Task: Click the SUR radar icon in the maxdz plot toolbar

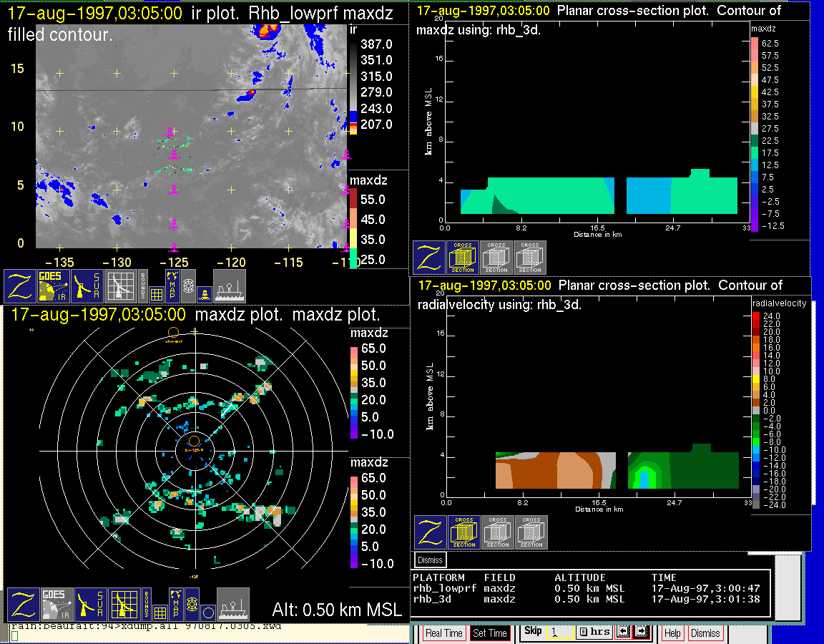Action: coord(89,605)
